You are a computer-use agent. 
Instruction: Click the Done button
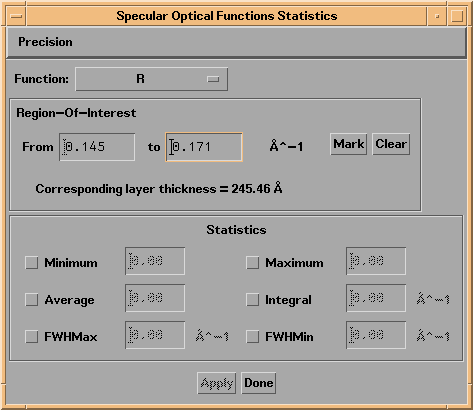[x=258, y=383]
